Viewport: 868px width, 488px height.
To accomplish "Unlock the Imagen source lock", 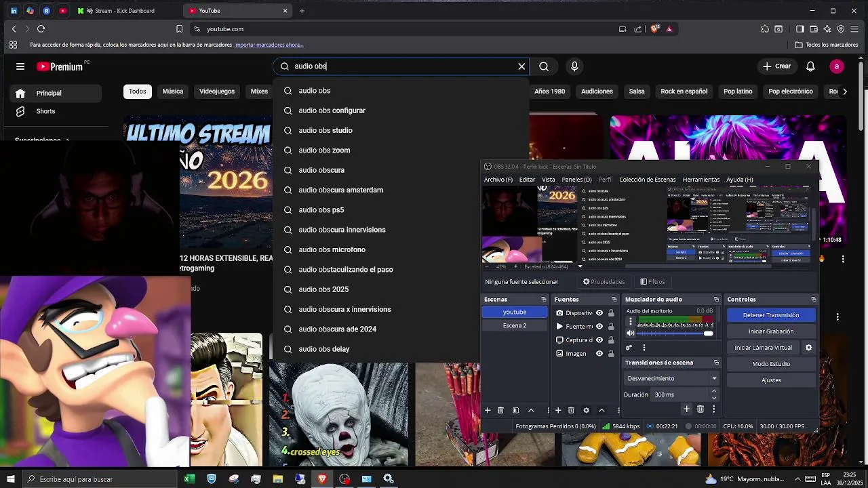I will 611,354.
